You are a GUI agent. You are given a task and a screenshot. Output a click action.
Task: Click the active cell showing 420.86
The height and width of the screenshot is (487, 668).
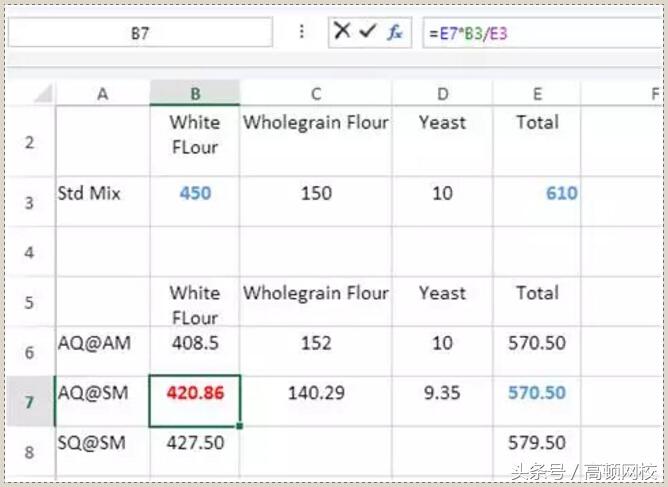click(195, 401)
